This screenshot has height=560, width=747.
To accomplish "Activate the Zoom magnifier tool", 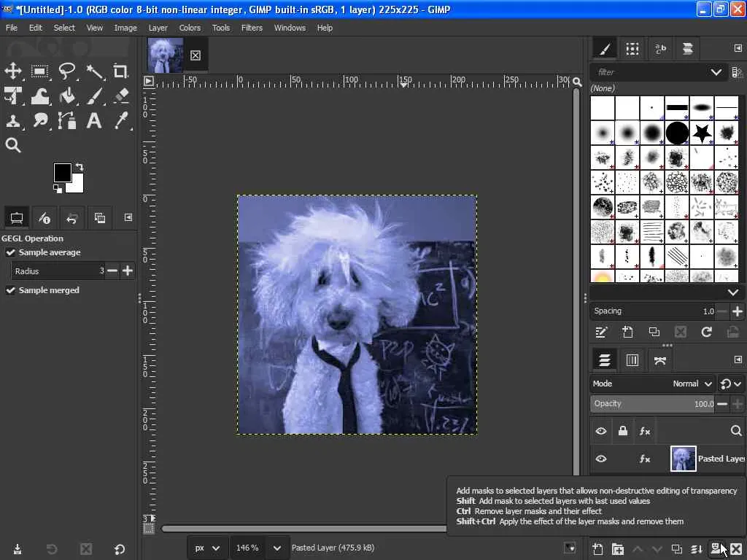I will click(13, 146).
